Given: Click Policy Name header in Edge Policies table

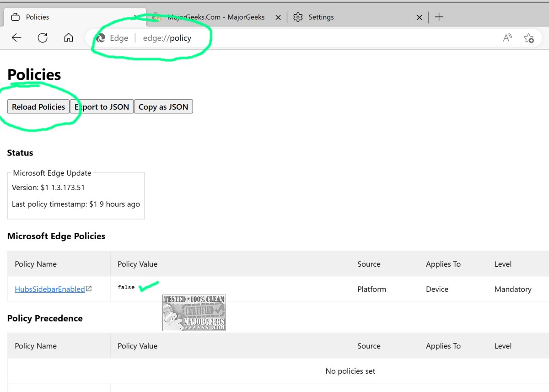Looking at the screenshot, I should [36, 264].
